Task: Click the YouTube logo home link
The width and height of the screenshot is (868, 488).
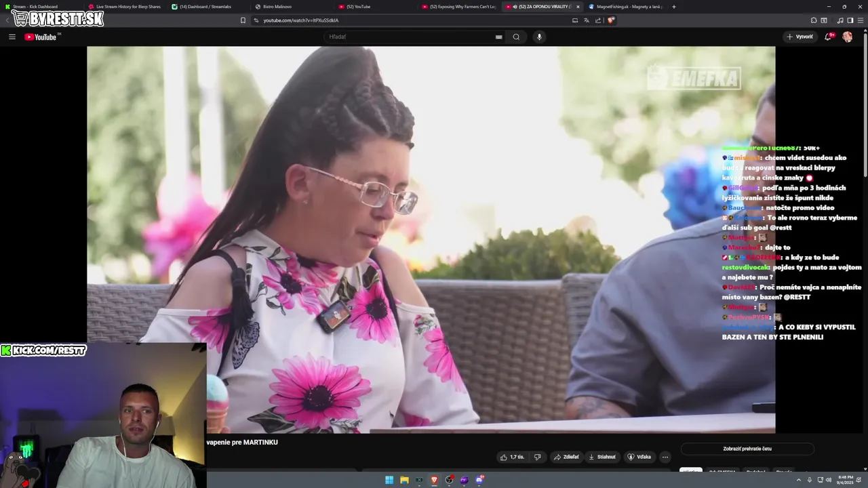Action: tap(41, 37)
